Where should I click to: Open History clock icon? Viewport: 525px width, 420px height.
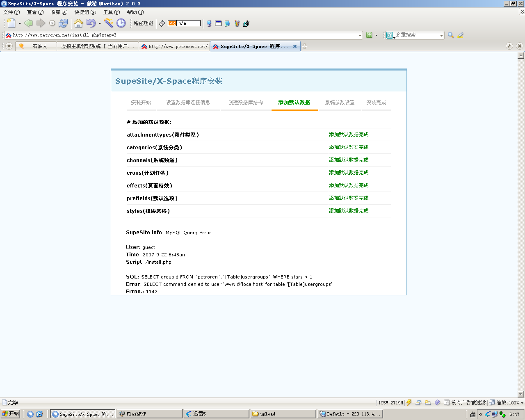click(121, 23)
